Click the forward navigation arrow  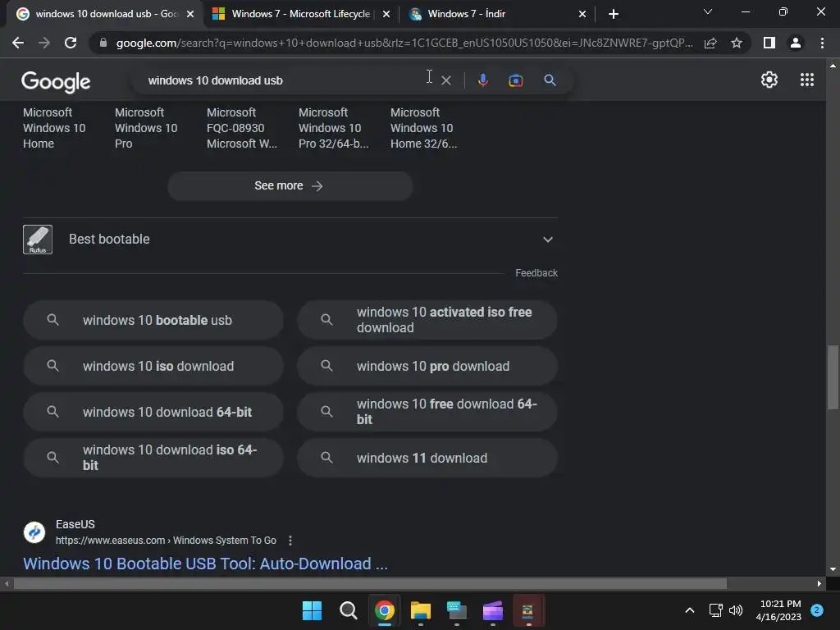(x=44, y=43)
